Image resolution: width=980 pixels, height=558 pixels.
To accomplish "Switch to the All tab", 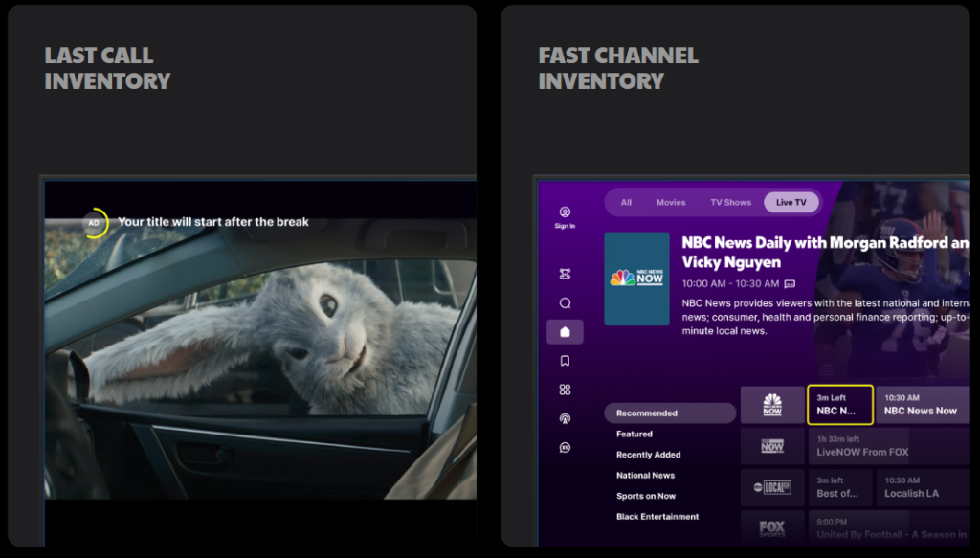I will (626, 203).
